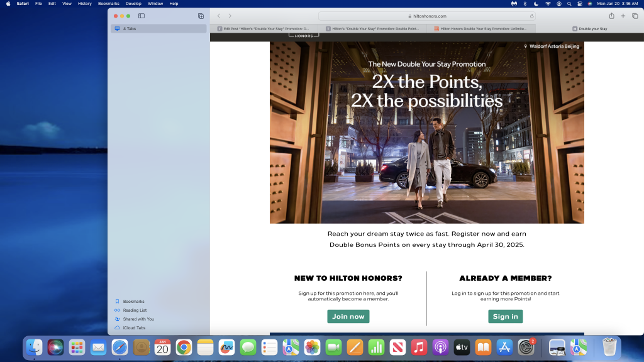The height and width of the screenshot is (362, 644).
Task: Toggle the Safari sidebar icon
Action: (142, 16)
